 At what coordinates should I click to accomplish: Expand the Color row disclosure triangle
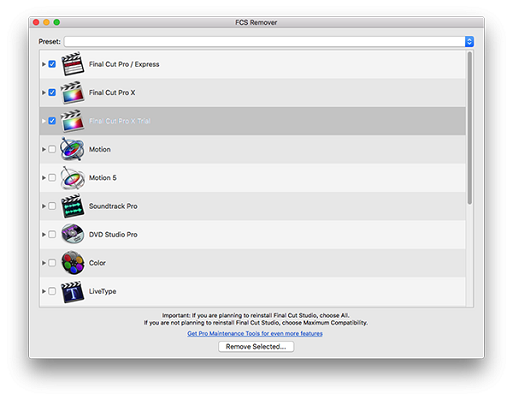[x=44, y=263]
